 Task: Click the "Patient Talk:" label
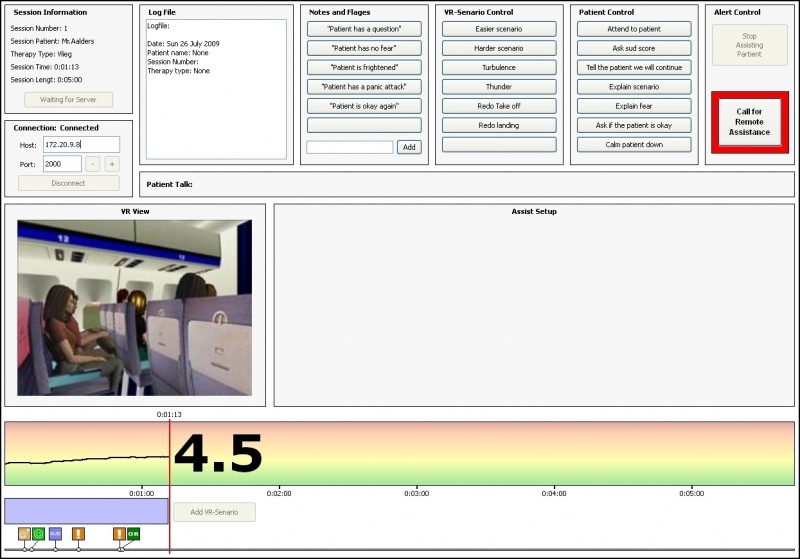[169, 185]
